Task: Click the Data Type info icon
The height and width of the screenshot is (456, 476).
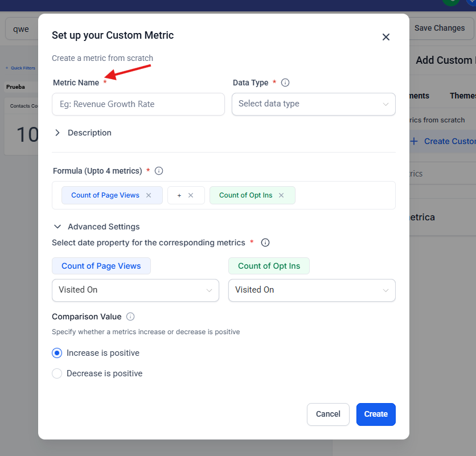Action: tap(285, 83)
